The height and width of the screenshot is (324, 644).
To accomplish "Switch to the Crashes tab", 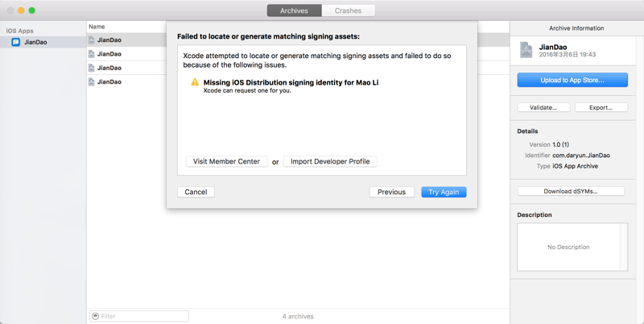I will [x=348, y=10].
